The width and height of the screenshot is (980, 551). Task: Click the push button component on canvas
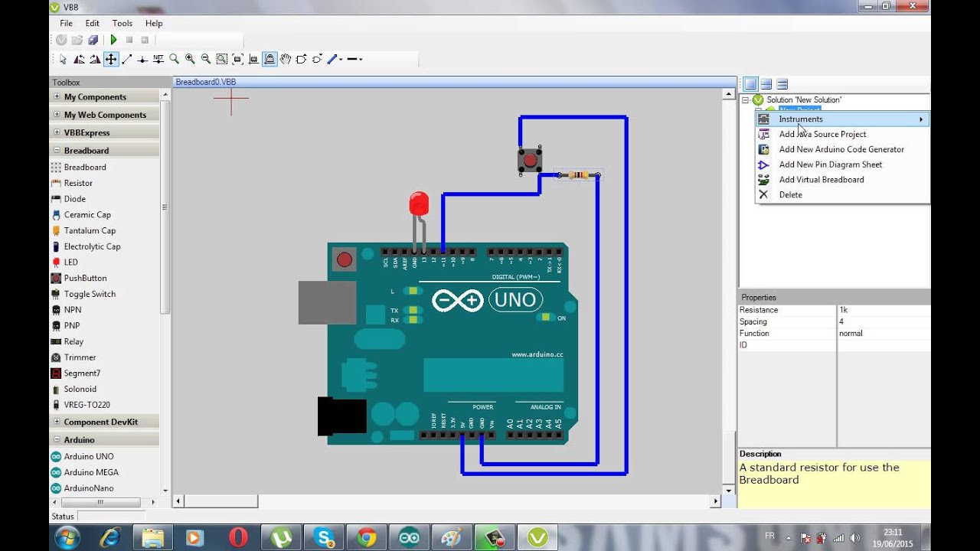pos(530,160)
